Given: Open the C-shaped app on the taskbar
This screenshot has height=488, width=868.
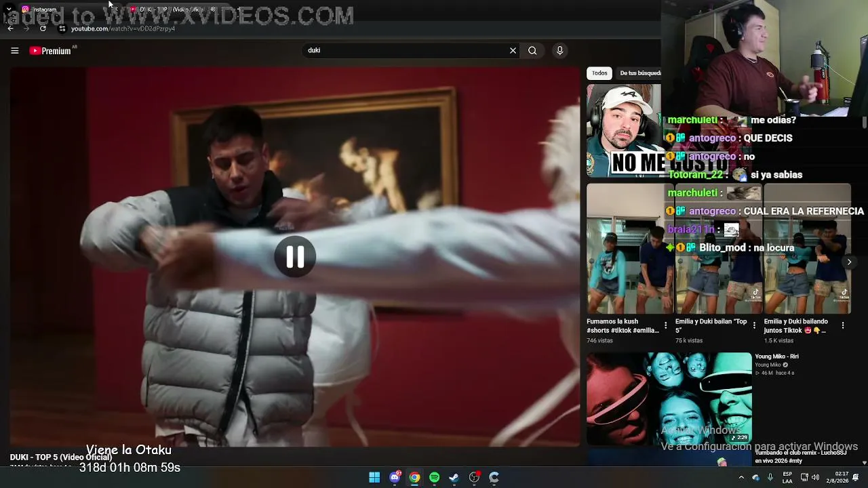Looking at the screenshot, I should 494,477.
